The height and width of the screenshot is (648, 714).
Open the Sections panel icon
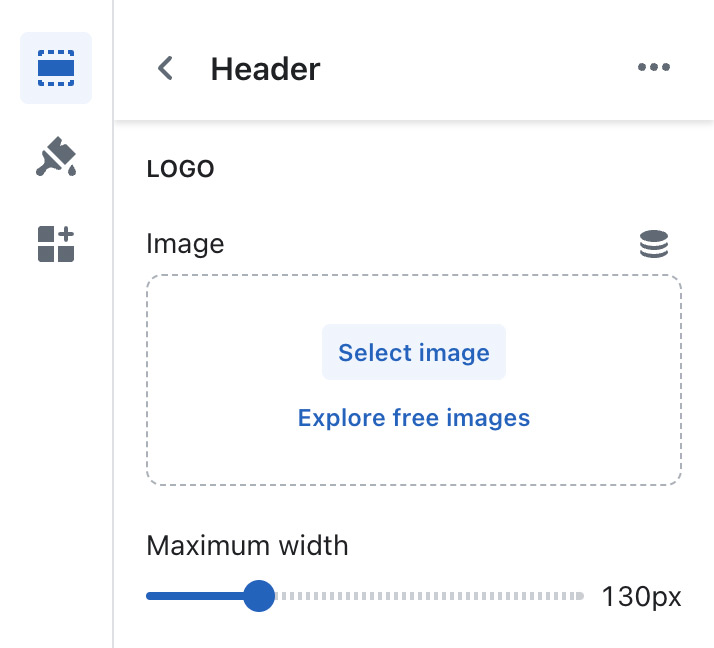(x=56, y=68)
